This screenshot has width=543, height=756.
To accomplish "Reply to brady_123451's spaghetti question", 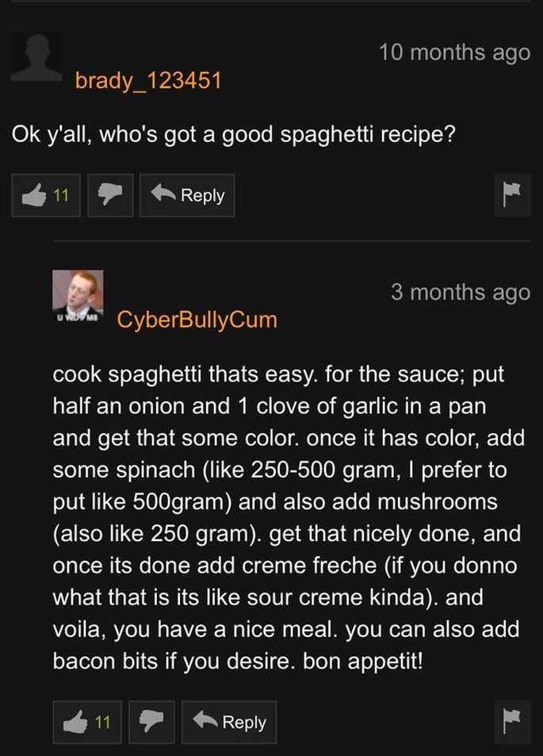I will [187, 195].
